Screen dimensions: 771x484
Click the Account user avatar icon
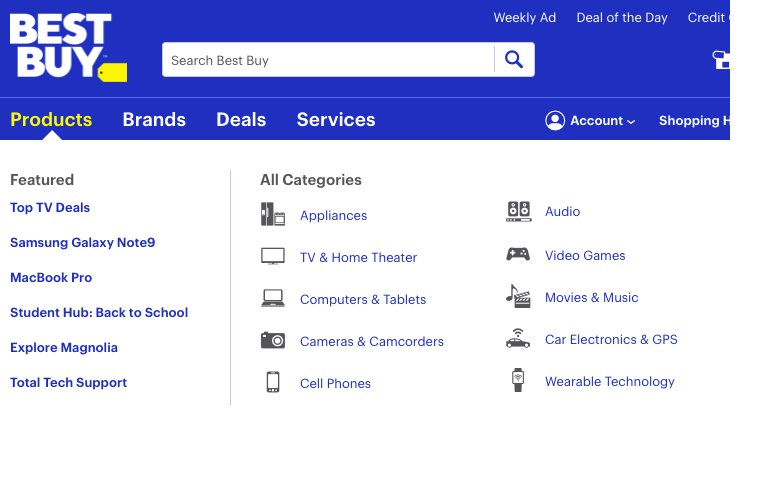pyautogui.click(x=555, y=121)
